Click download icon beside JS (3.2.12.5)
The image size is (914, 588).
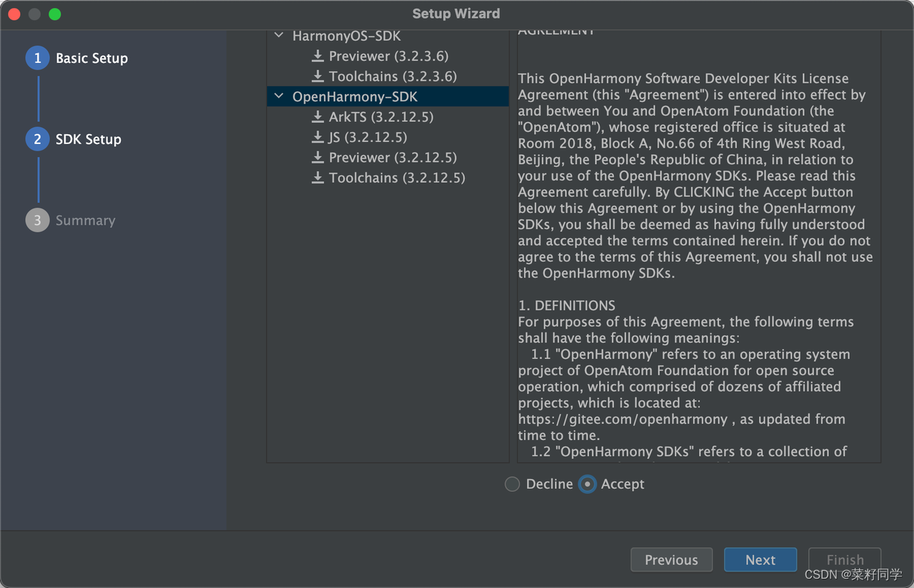318,137
